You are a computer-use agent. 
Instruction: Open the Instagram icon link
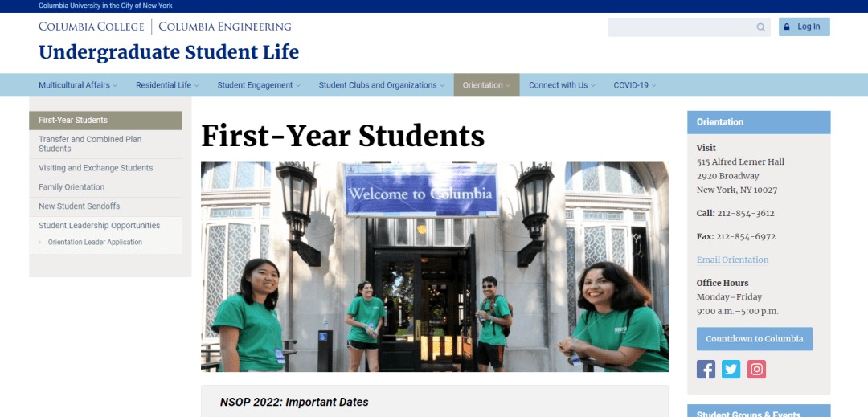coord(756,369)
